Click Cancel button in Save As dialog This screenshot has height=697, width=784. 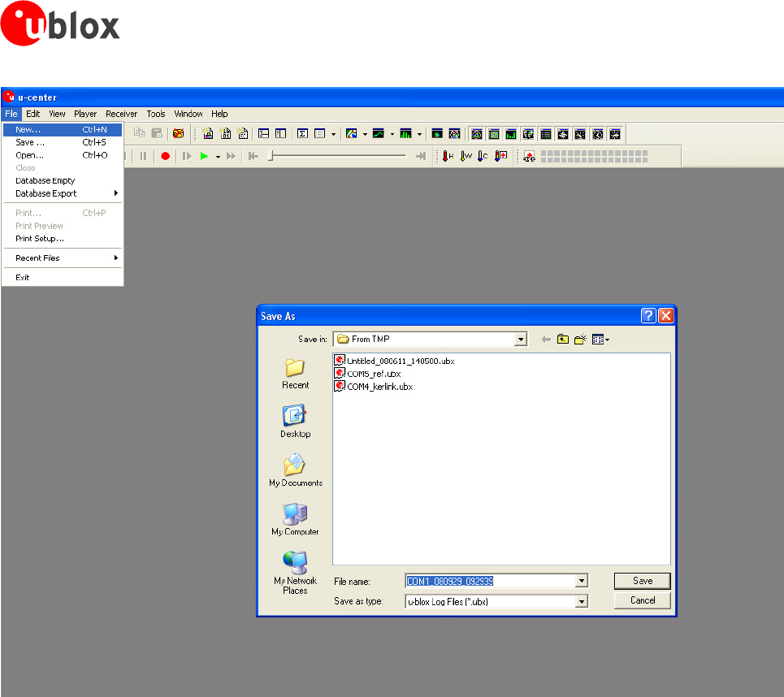click(x=643, y=600)
